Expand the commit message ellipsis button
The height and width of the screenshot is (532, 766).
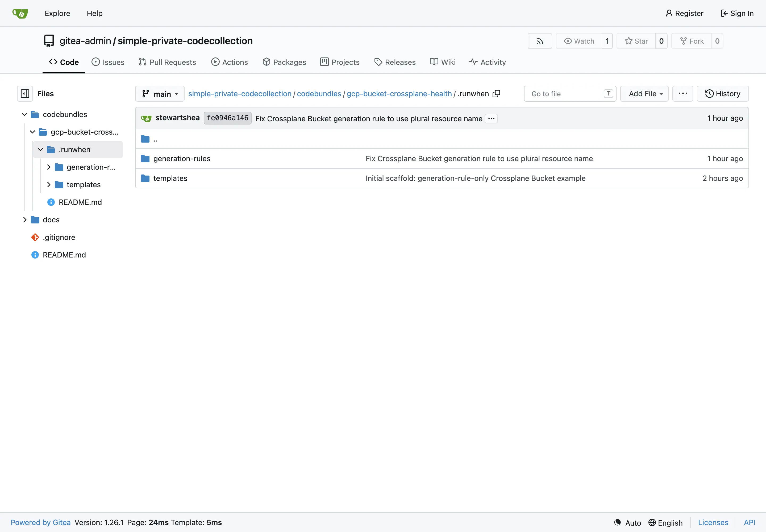(x=491, y=119)
